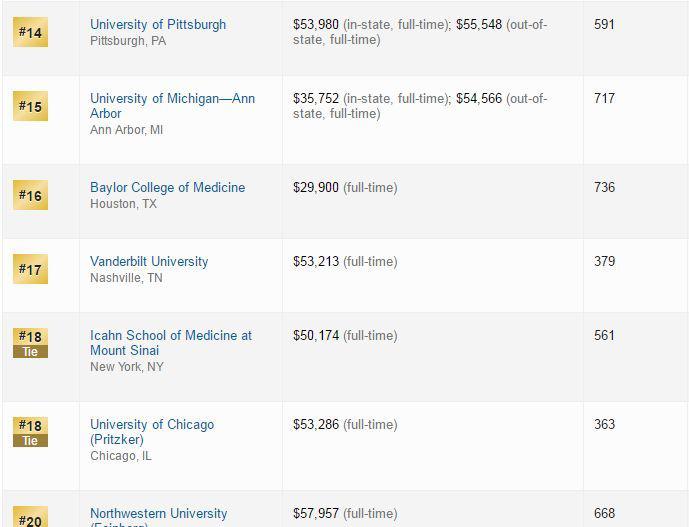
Task: Open the University of Pittsburgh link
Action: [158, 24]
